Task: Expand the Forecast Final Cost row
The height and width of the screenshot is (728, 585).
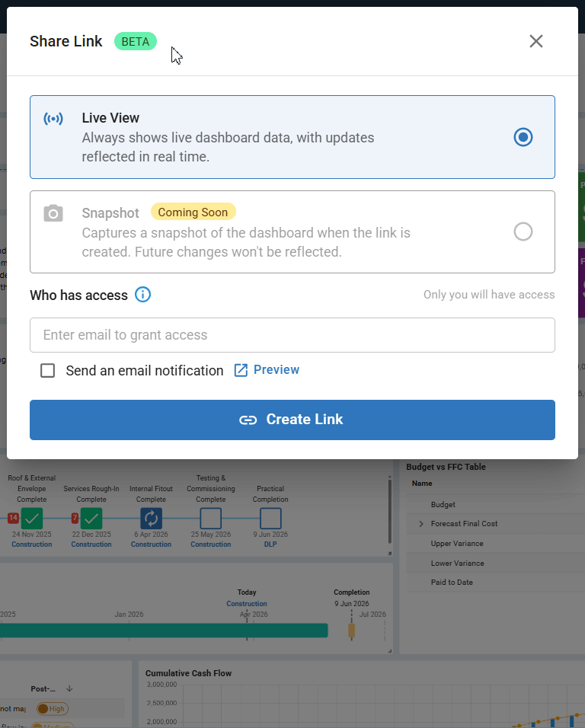Action: 420,524
